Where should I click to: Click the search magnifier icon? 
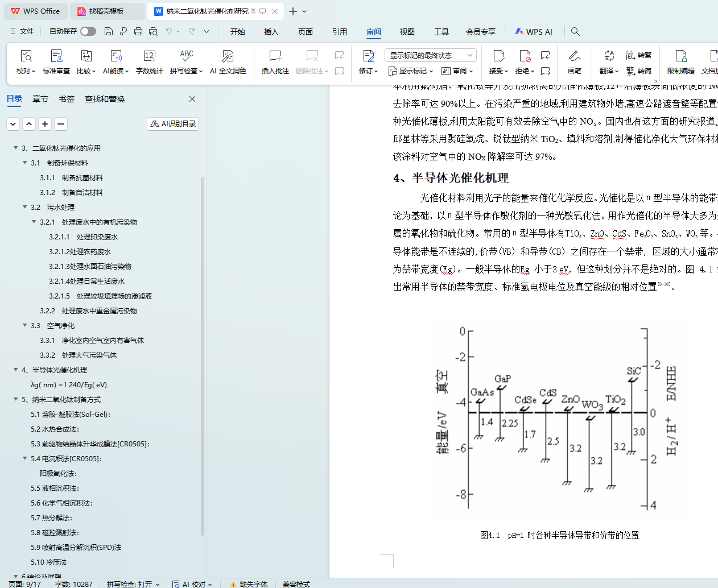pos(575,31)
